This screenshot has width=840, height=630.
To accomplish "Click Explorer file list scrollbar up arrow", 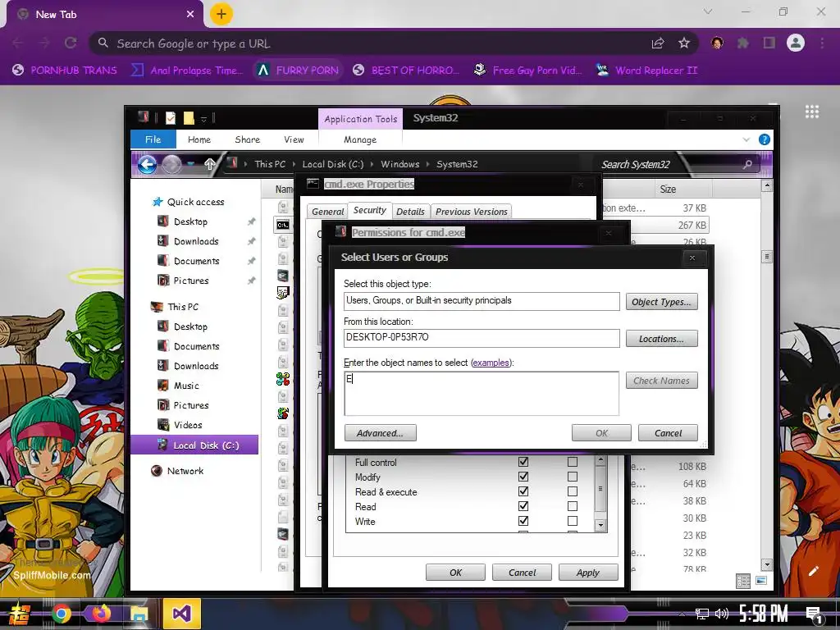I will pyautogui.click(x=767, y=186).
